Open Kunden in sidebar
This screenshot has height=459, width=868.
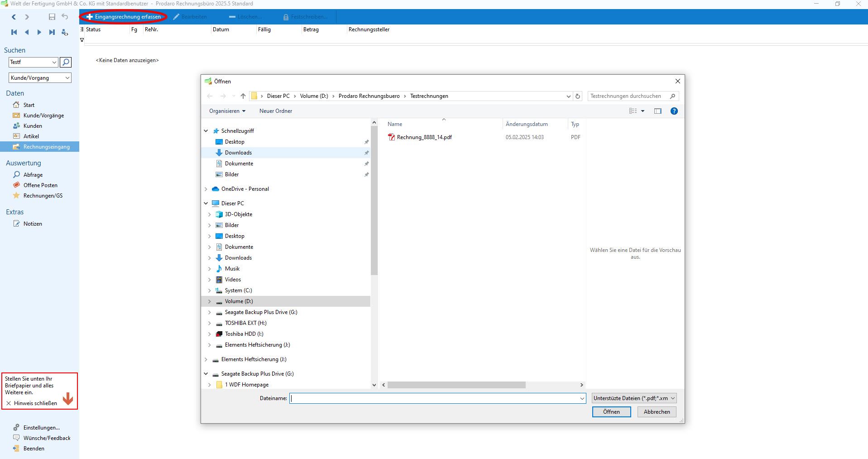pyautogui.click(x=33, y=126)
